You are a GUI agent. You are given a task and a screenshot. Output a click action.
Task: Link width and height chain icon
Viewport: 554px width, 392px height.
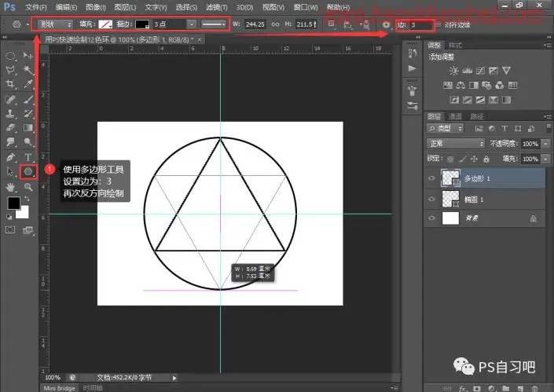275,24
